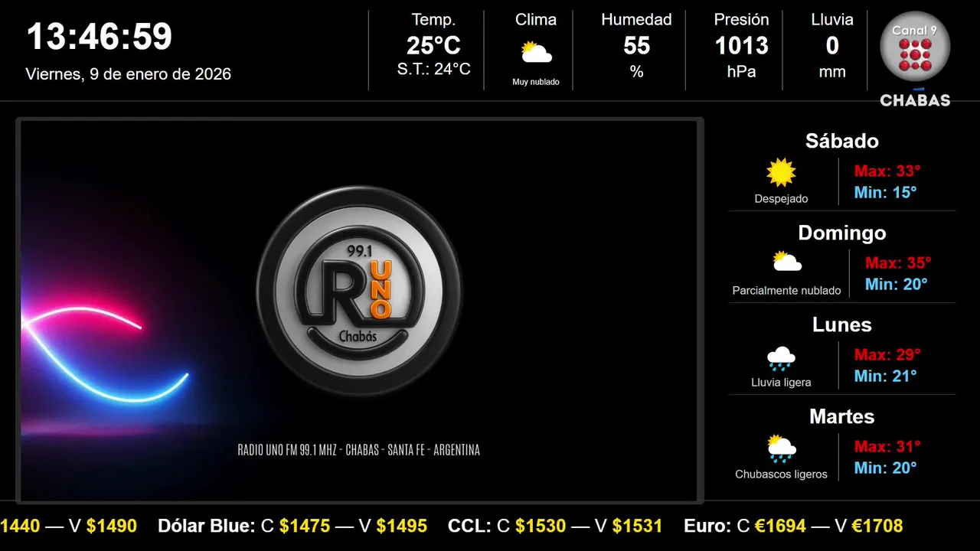The height and width of the screenshot is (551, 980).
Task: Click the Dólar Blue sell price $1495
Action: [x=402, y=526]
